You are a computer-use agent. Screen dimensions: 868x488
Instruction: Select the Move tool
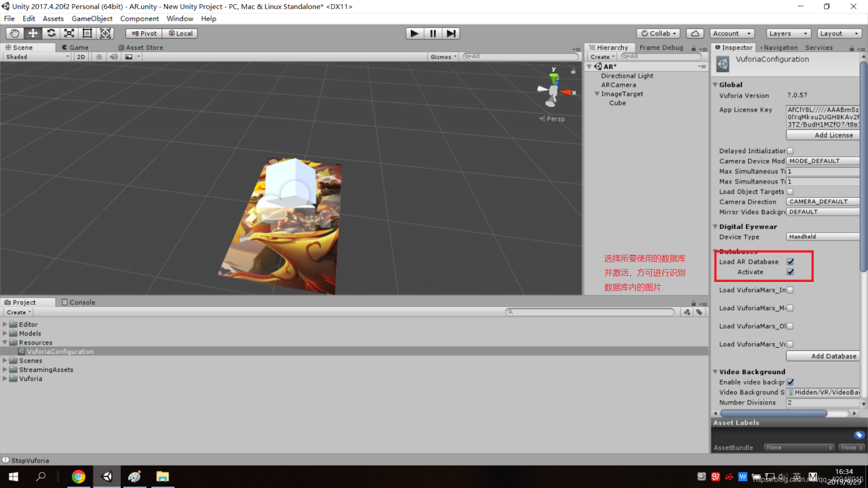click(33, 33)
